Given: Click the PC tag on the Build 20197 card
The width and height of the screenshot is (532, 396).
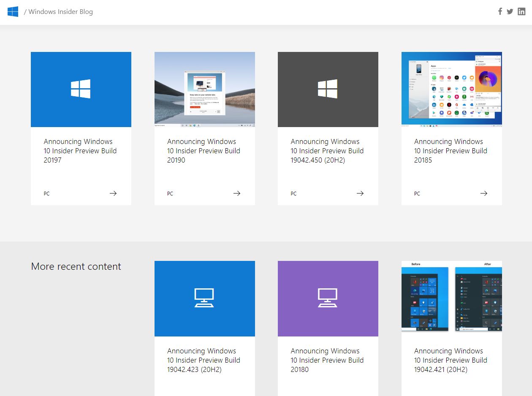Looking at the screenshot, I should pyautogui.click(x=46, y=194).
